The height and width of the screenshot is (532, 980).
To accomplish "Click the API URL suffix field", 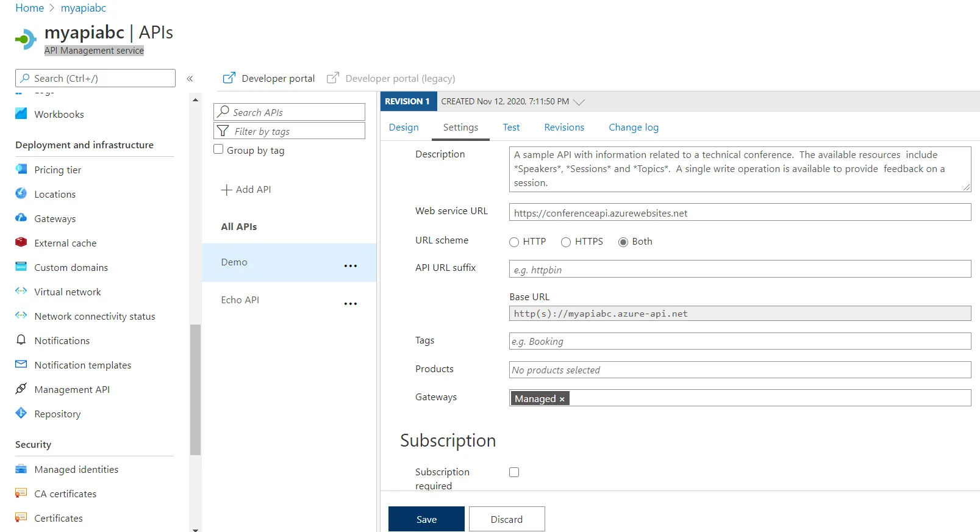I will point(740,269).
